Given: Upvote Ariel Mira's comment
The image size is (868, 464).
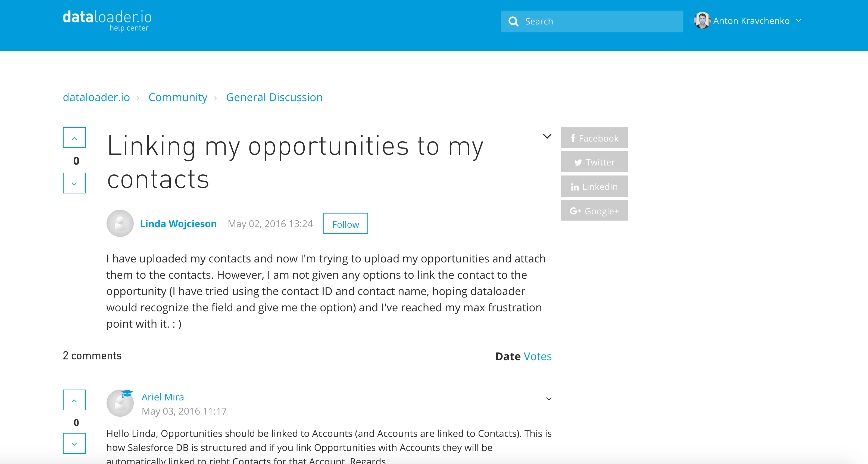Looking at the screenshot, I should [74, 400].
